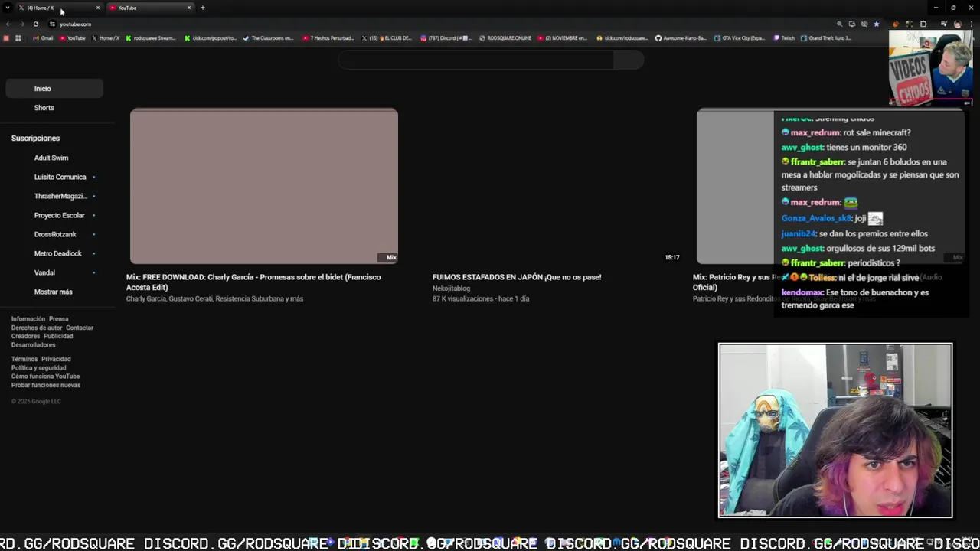The width and height of the screenshot is (980, 551).
Task: Open the apps grid bookmark icon
Action: point(18,38)
